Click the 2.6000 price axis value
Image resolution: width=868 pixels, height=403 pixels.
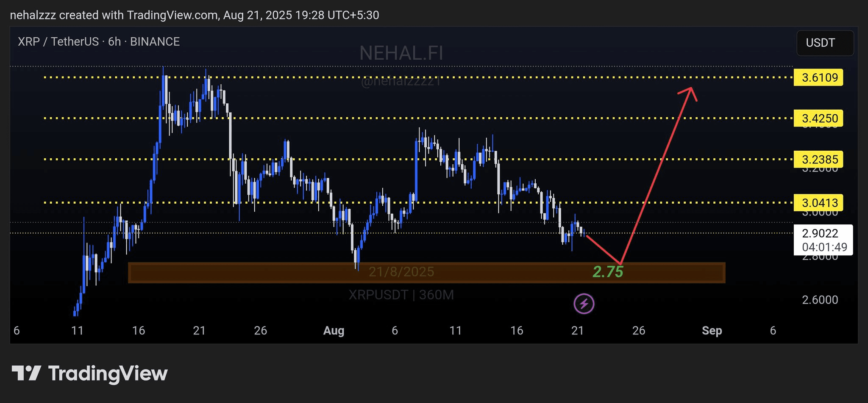(x=820, y=300)
